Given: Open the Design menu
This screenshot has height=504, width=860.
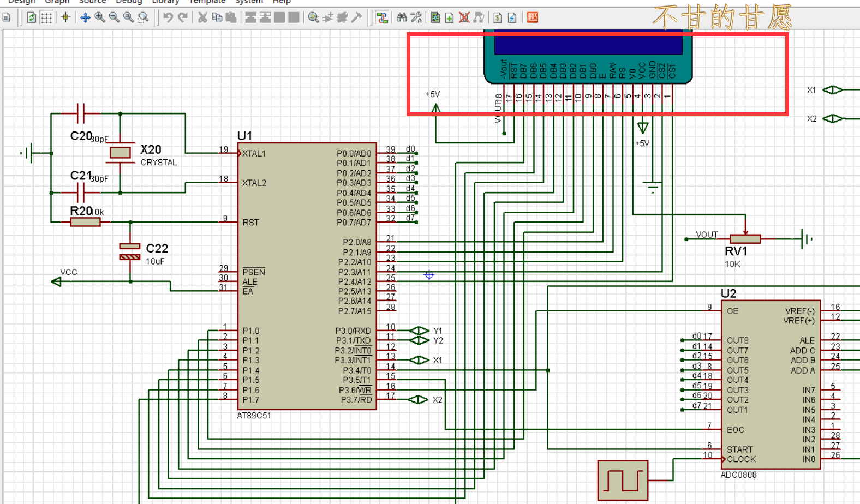Looking at the screenshot, I should (x=21, y=2).
